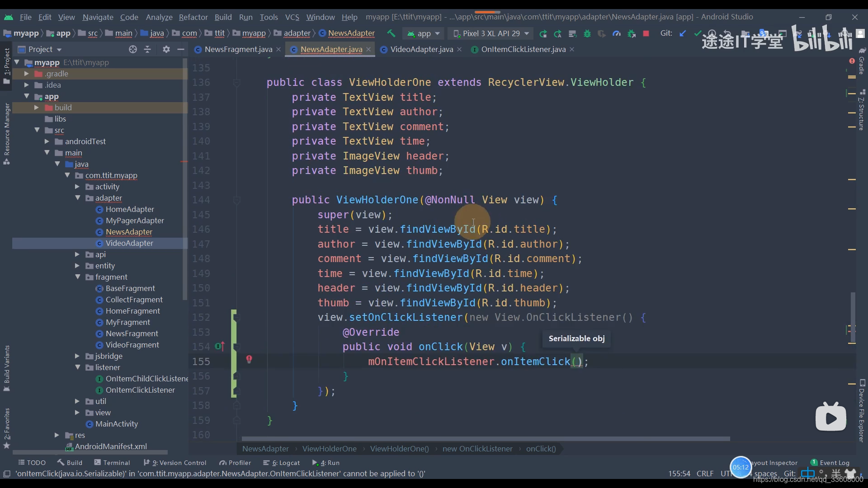Viewport: 868px width, 488px height.
Task: Click the red error bulb on line 155
Action: point(249,359)
